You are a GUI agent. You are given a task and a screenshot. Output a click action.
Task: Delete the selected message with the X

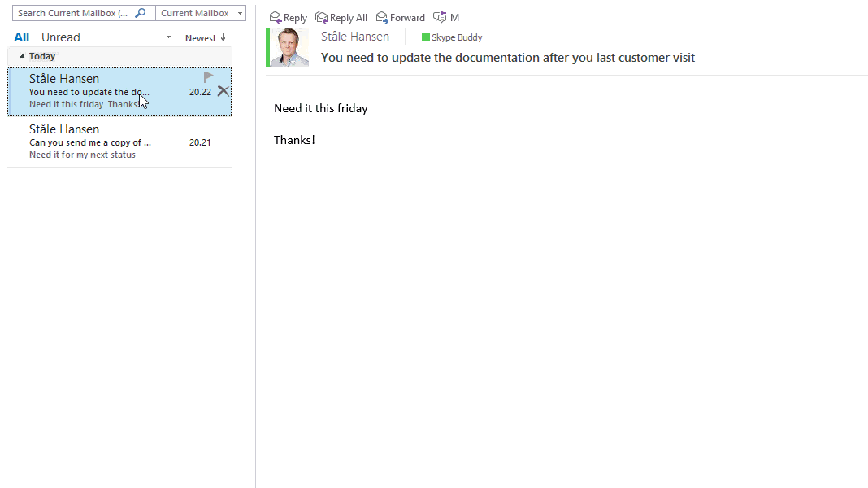coord(223,91)
